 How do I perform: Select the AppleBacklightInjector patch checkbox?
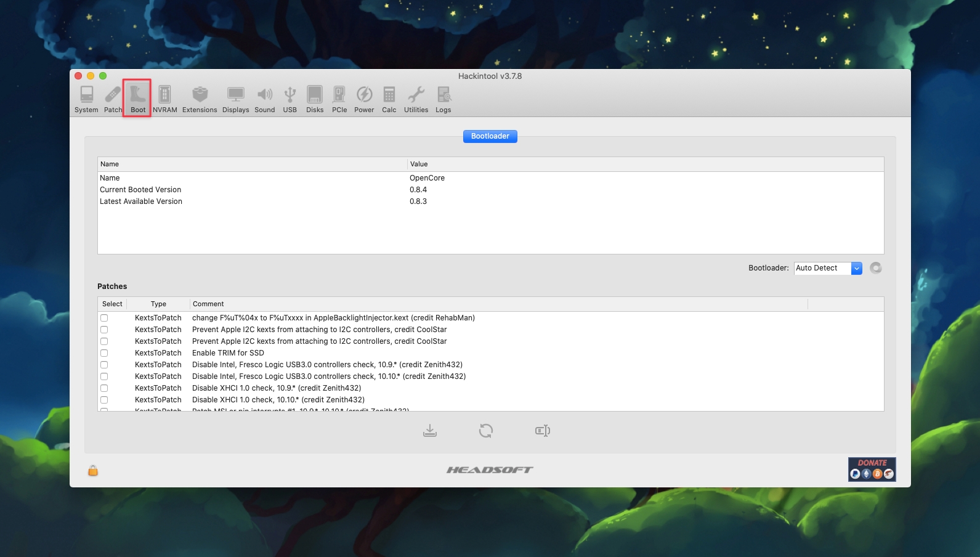click(104, 318)
